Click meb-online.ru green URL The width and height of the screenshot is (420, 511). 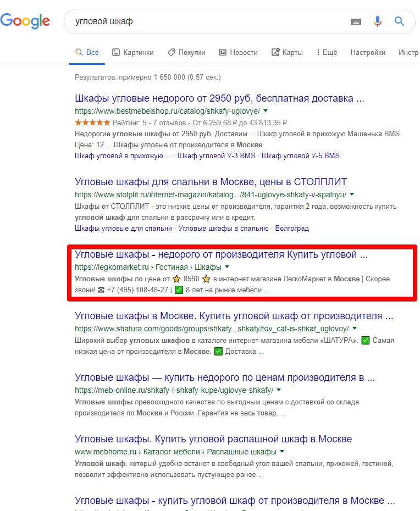click(x=174, y=391)
